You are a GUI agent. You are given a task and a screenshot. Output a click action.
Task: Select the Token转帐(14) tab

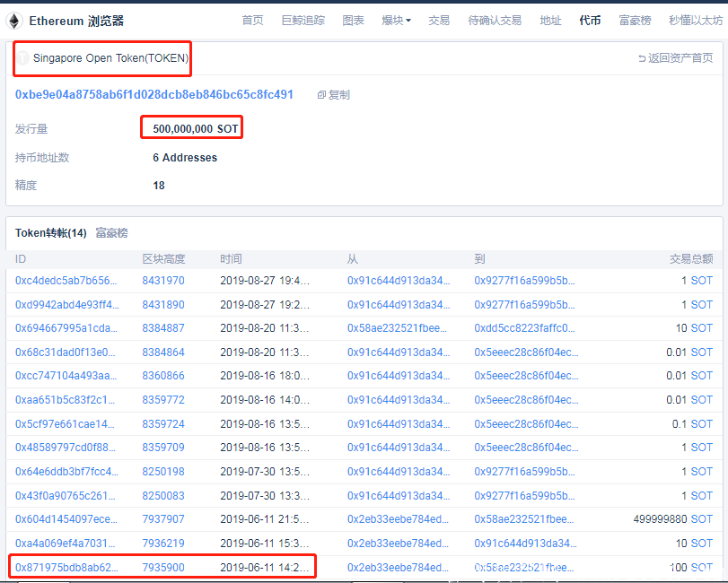pyautogui.click(x=51, y=233)
